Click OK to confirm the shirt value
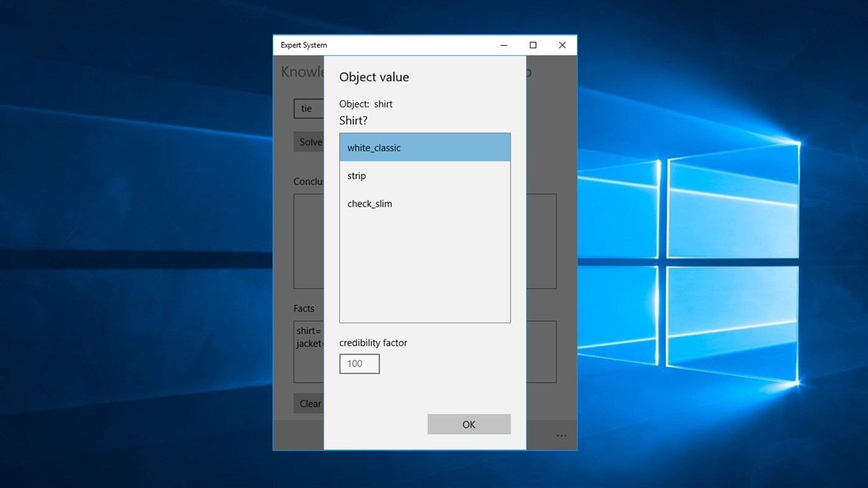 tap(468, 424)
